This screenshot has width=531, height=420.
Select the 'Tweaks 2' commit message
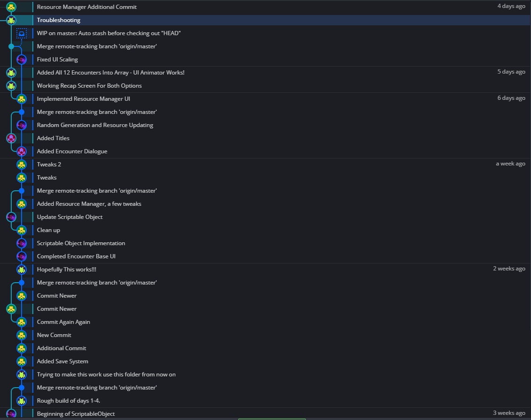49,165
